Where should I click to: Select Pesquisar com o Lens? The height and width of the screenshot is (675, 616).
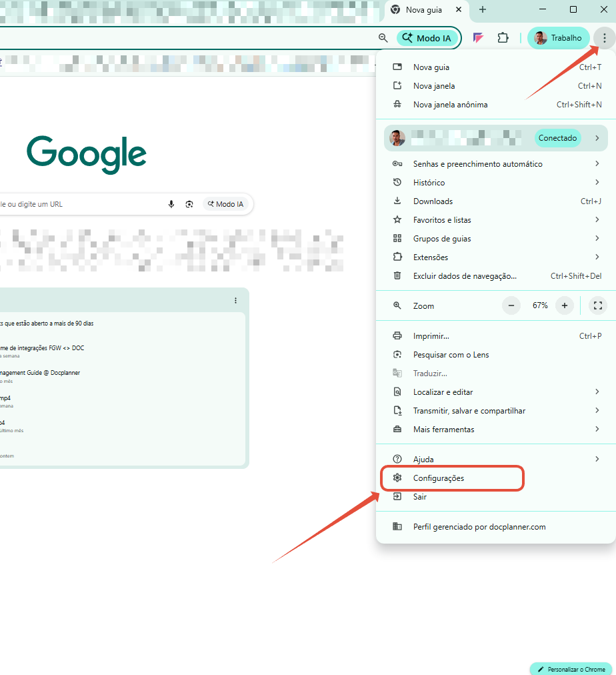(495, 355)
